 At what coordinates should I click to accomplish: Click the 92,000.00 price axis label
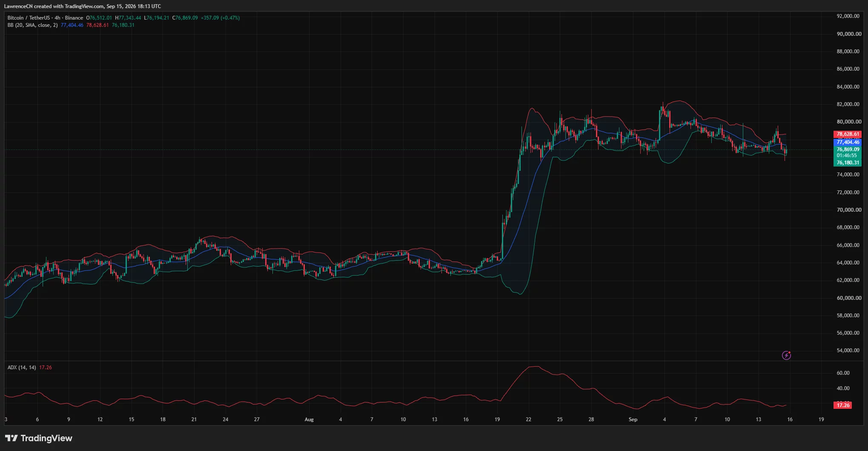coord(848,16)
